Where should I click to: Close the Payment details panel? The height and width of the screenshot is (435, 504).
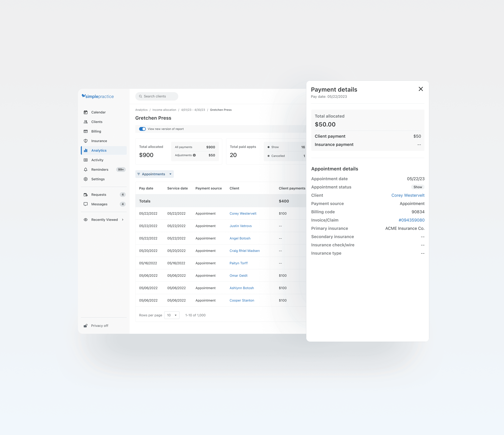click(x=421, y=89)
